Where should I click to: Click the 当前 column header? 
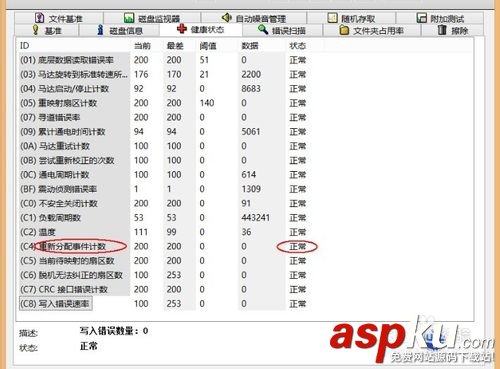click(142, 46)
